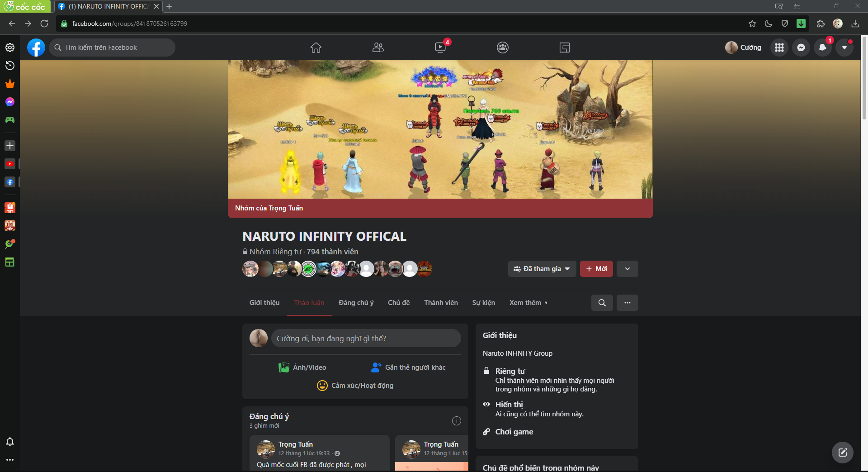Image resolution: width=868 pixels, height=472 pixels.
Task: Open the game controller sidebar icon
Action: [10, 120]
